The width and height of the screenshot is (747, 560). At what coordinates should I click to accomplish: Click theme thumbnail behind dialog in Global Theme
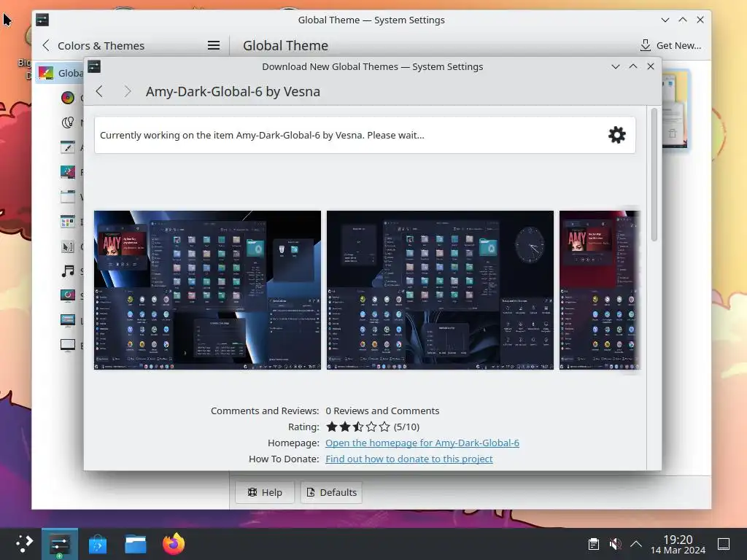pyautogui.click(x=676, y=109)
